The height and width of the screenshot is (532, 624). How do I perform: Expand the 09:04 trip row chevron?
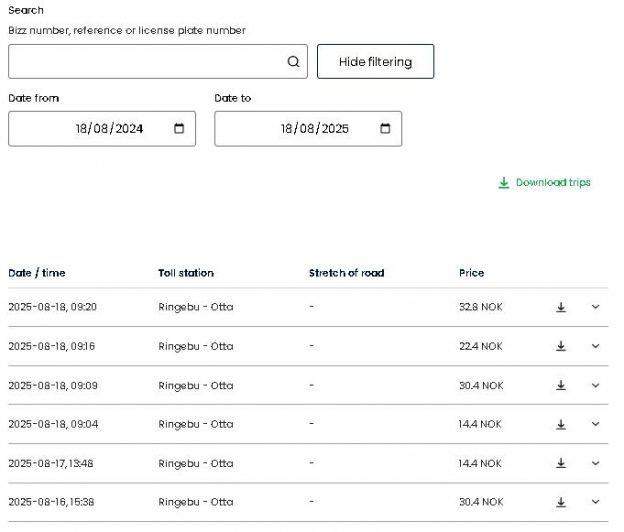pos(595,424)
